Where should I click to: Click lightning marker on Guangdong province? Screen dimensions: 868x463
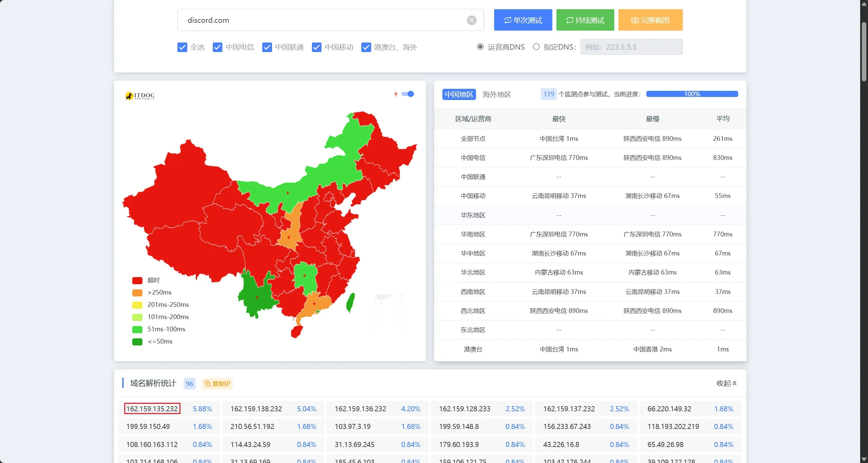[x=314, y=303]
